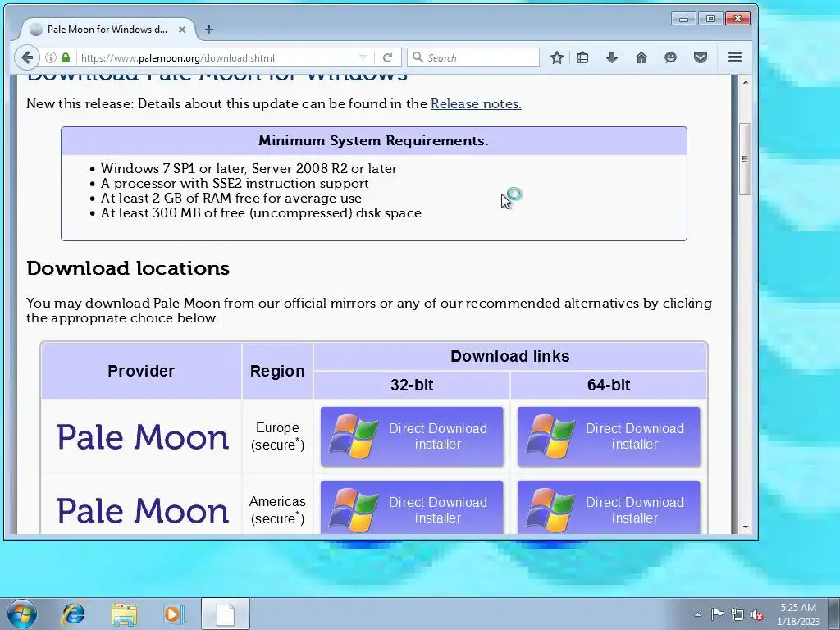Click the network tray icon
840x630 pixels.
point(737,614)
